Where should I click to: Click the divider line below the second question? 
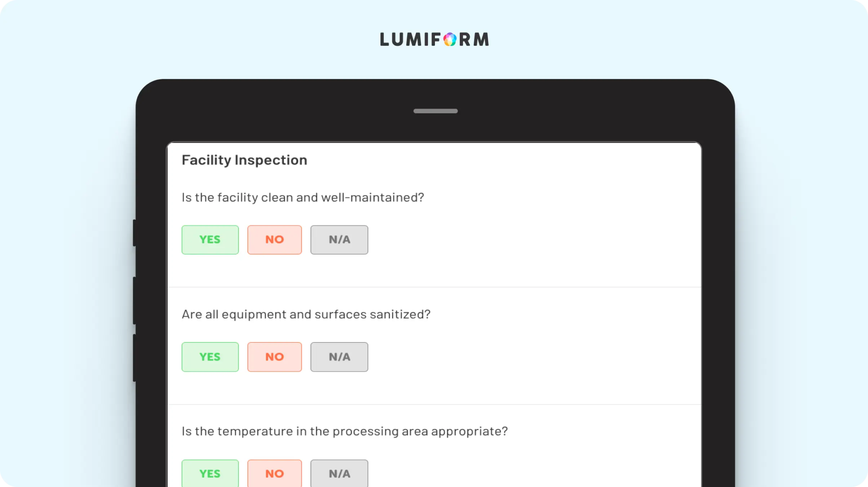[434, 404]
